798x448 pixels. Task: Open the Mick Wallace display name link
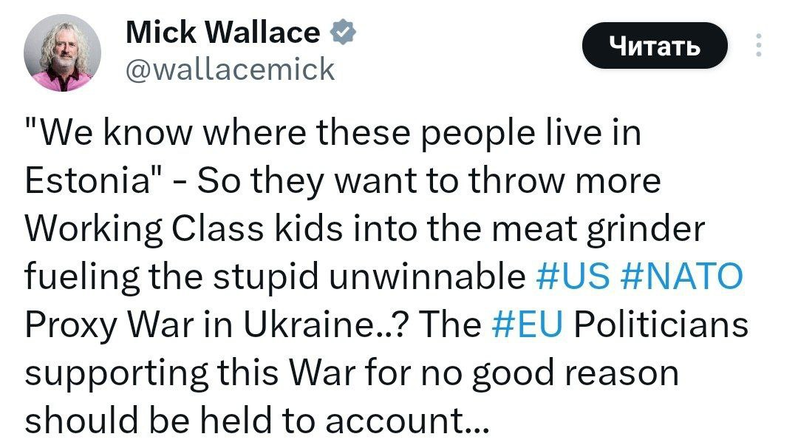pyautogui.click(x=223, y=33)
